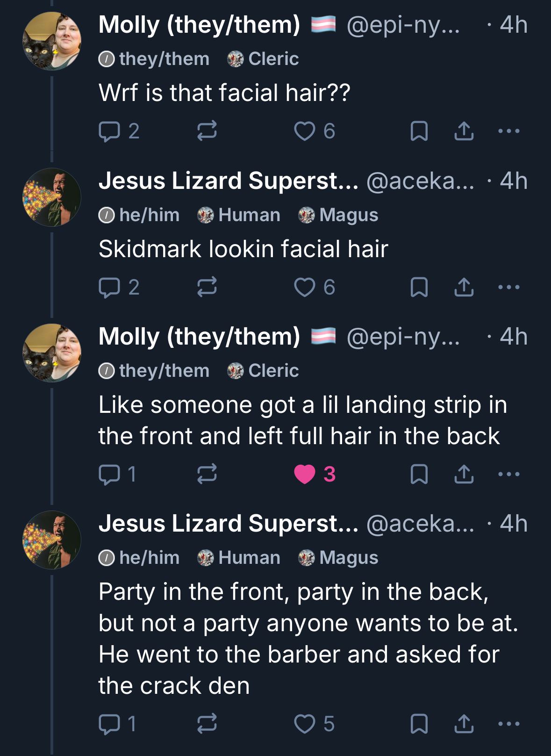Screen dimensions: 551x756
Task: Open Molly (they/them) profile from first post
Action: point(200,25)
